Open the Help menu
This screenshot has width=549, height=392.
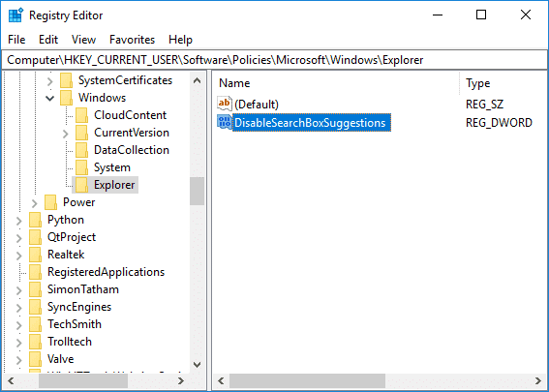coord(180,40)
